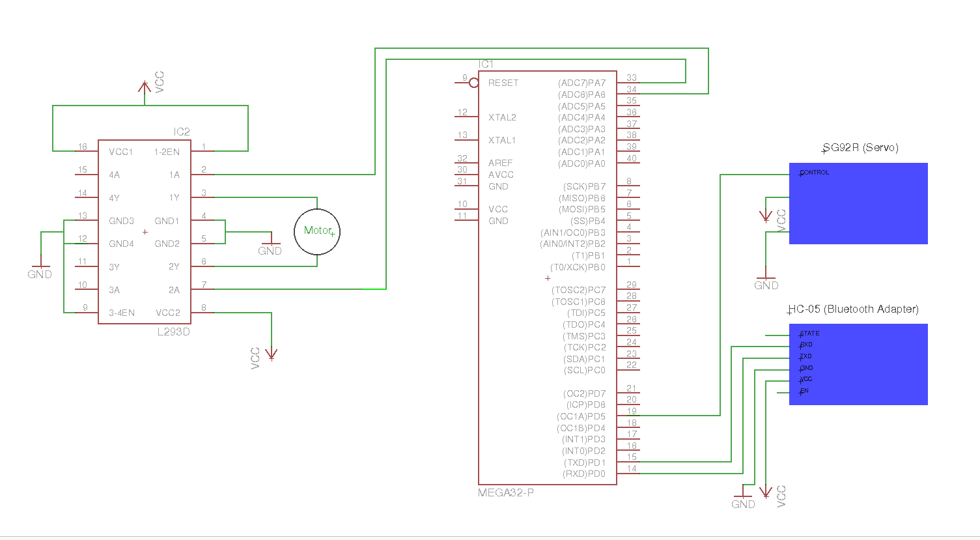This screenshot has height=540, width=980.
Task: Click the (SCK)PB7 pin label
Action: tap(584, 186)
